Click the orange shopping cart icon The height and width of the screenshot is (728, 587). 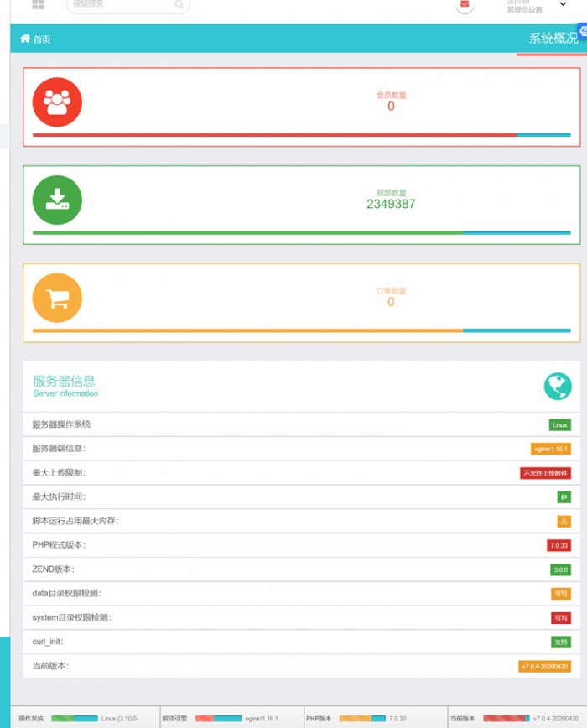coord(57,298)
